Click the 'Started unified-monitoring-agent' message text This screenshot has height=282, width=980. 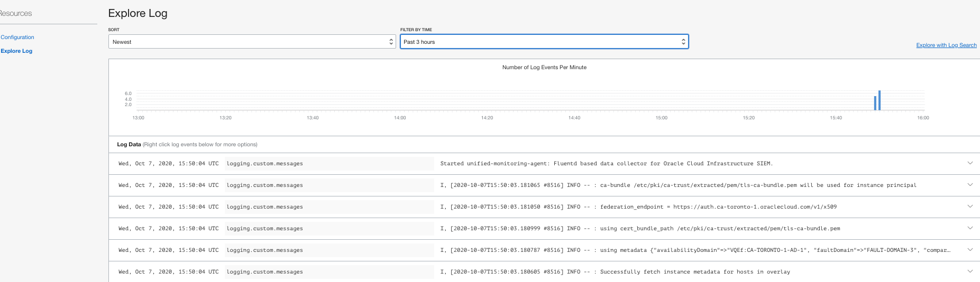tap(607, 164)
